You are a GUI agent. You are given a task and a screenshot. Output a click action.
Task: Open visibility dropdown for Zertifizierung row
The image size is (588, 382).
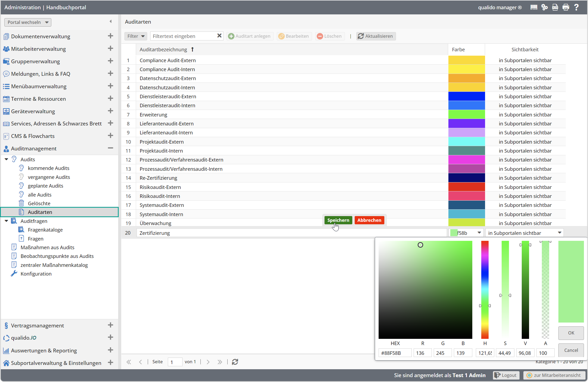(559, 233)
